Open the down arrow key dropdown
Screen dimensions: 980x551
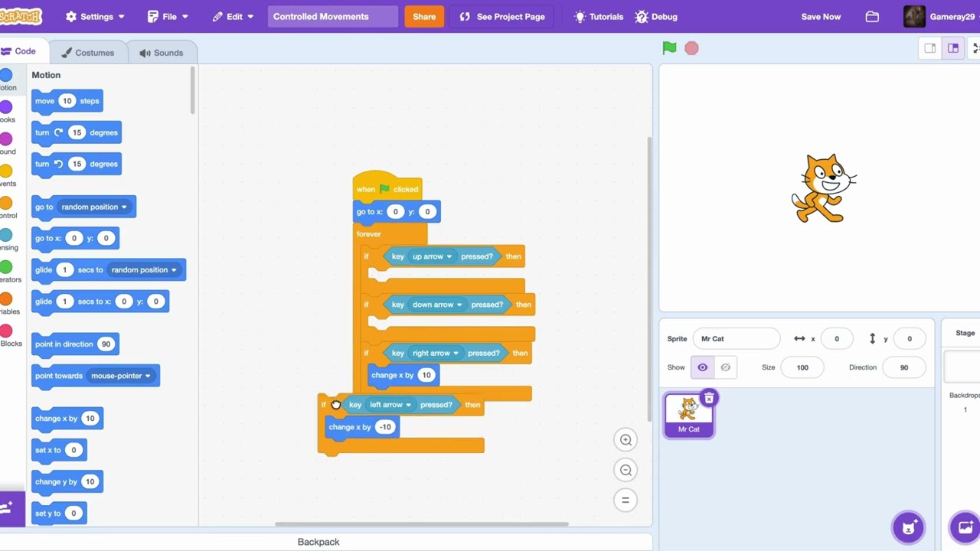pos(437,305)
